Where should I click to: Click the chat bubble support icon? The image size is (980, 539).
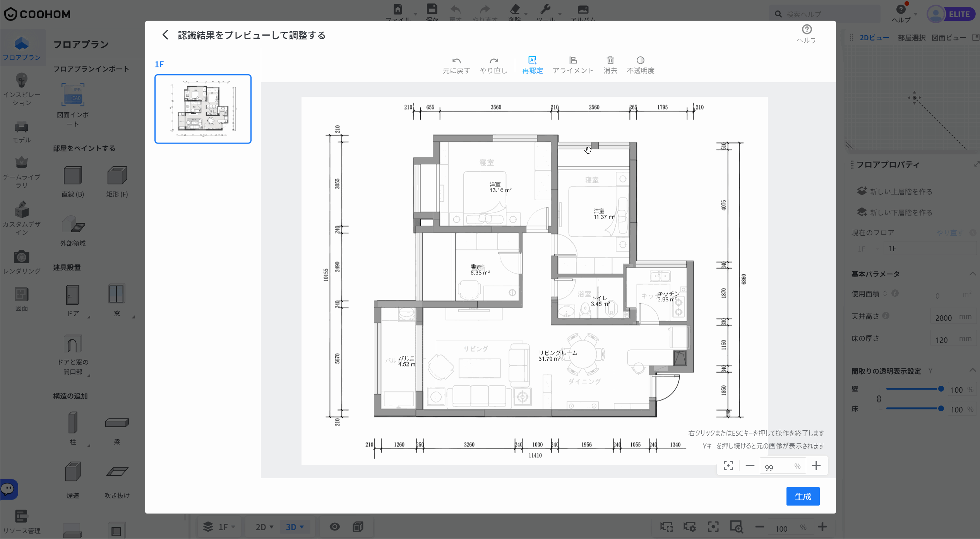click(9, 489)
